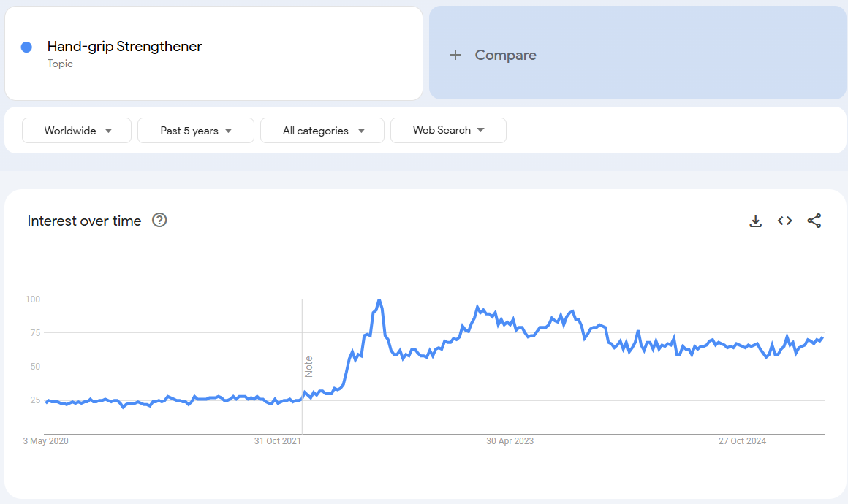Edit the Hand-grip Strengthener search term
Screen dimensions: 848x504
[x=124, y=47]
